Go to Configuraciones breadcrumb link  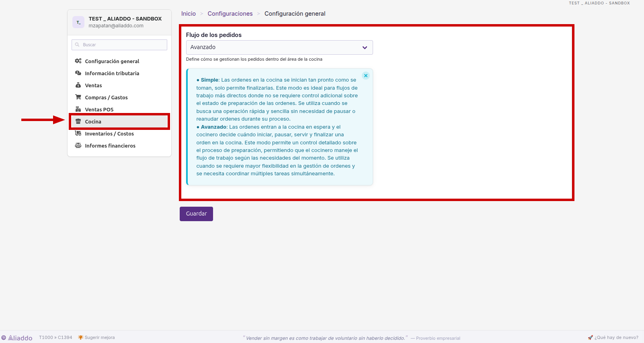point(230,14)
